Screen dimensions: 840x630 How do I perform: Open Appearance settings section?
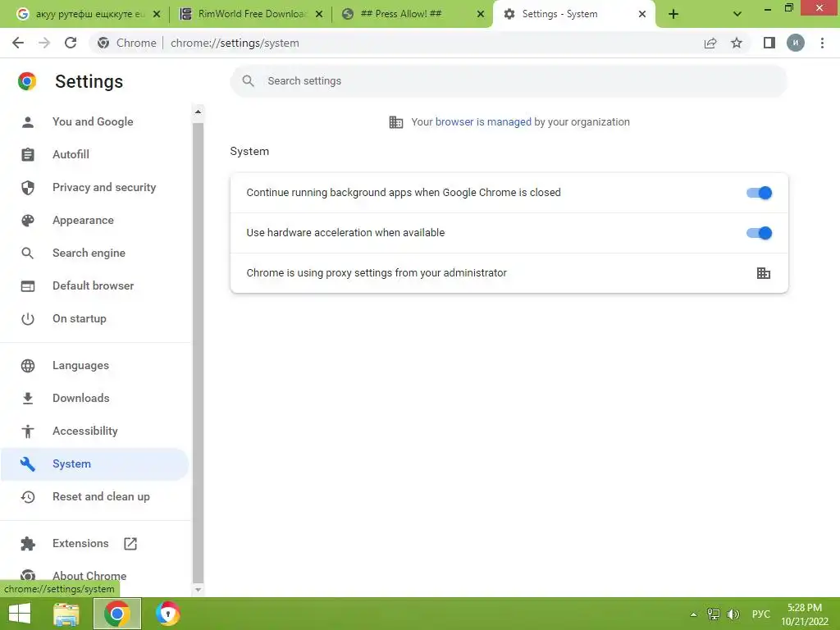(83, 220)
